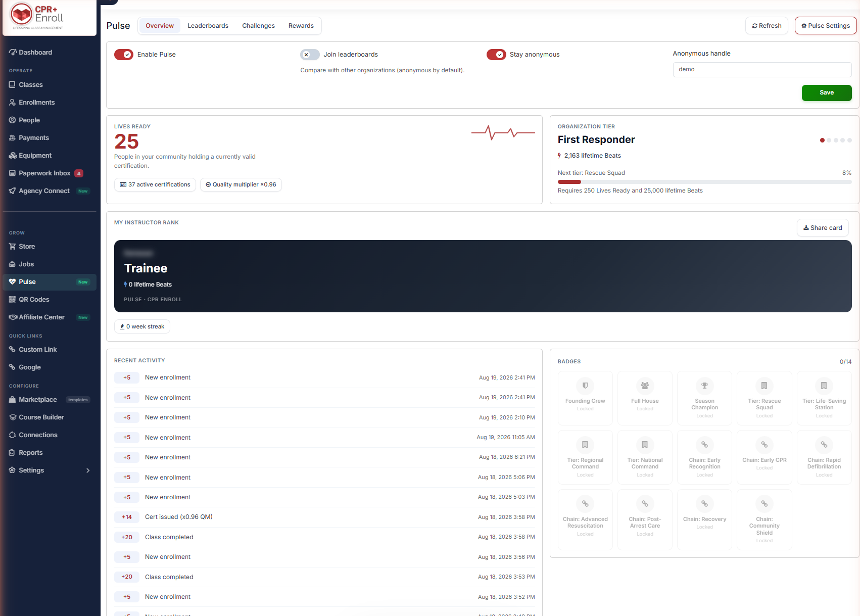
Task: Go to the People page
Action: [50, 120]
